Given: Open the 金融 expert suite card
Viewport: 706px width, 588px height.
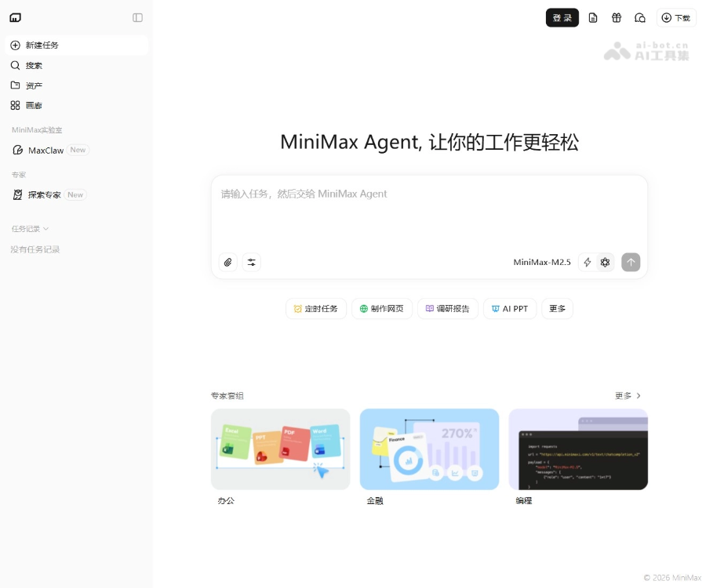Looking at the screenshot, I should (429, 449).
